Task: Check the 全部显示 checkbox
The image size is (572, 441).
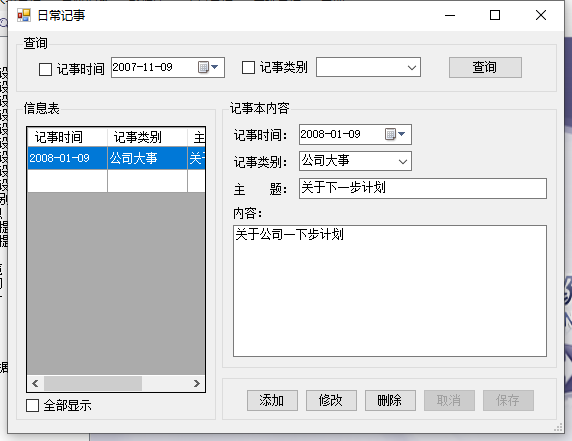Action: click(32, 405)
